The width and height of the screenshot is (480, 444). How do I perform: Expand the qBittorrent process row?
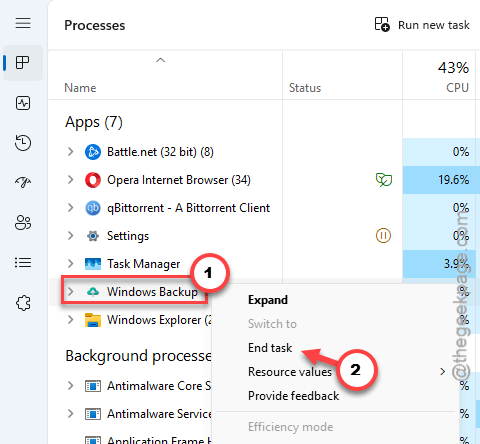coord(70,208)
